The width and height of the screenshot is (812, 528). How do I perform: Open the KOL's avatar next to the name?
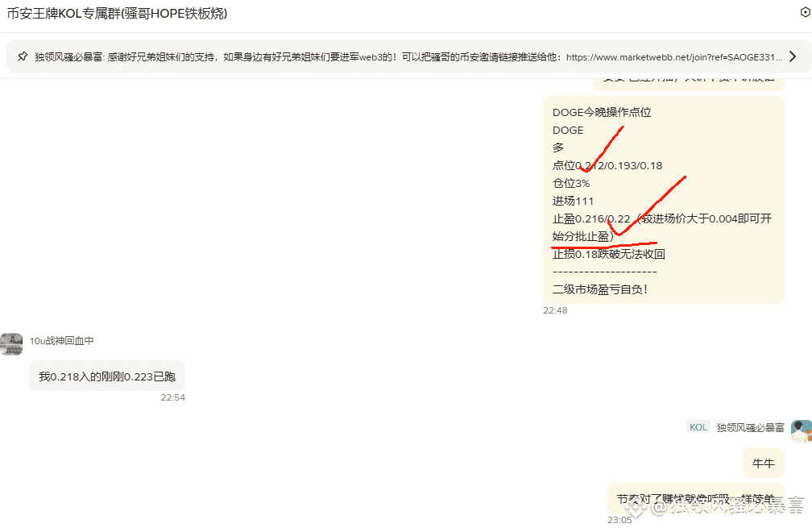tap(802, 431)
